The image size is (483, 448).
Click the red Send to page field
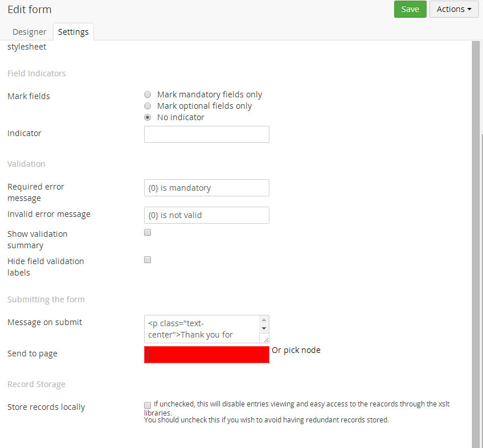[206, 354]
